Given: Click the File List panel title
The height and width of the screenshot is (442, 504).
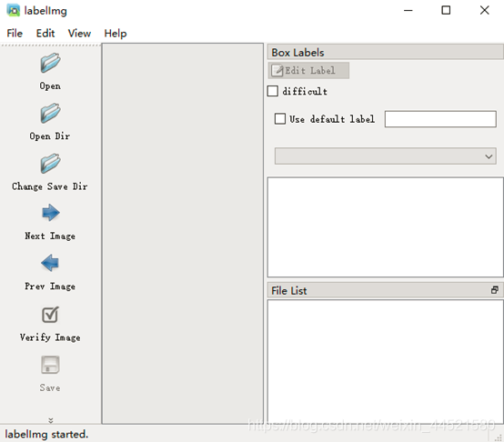Looking at the screenshot, I should point(289,291).
